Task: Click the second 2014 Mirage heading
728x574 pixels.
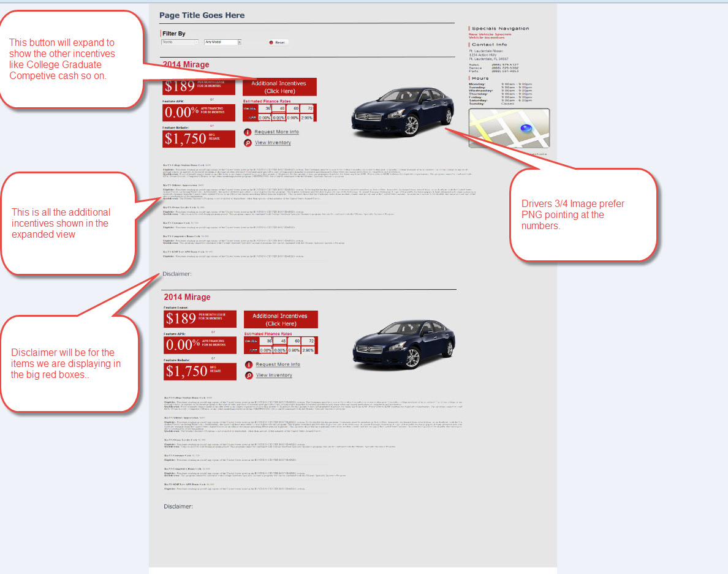Action: 187,297
